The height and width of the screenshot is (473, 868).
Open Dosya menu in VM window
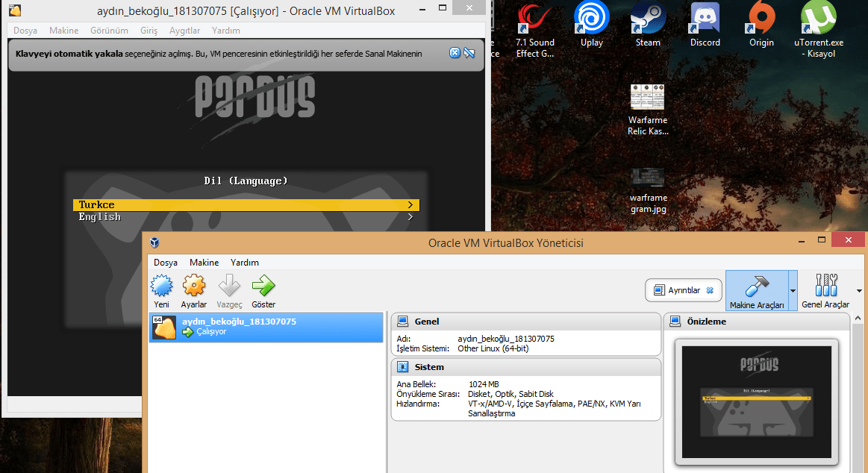(x=25, y=31)
